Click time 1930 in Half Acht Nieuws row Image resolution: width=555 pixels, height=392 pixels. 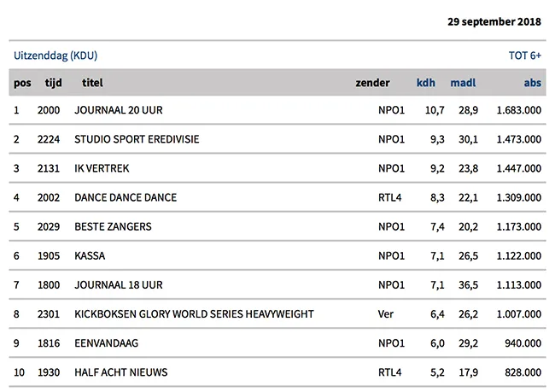(49, 372)
